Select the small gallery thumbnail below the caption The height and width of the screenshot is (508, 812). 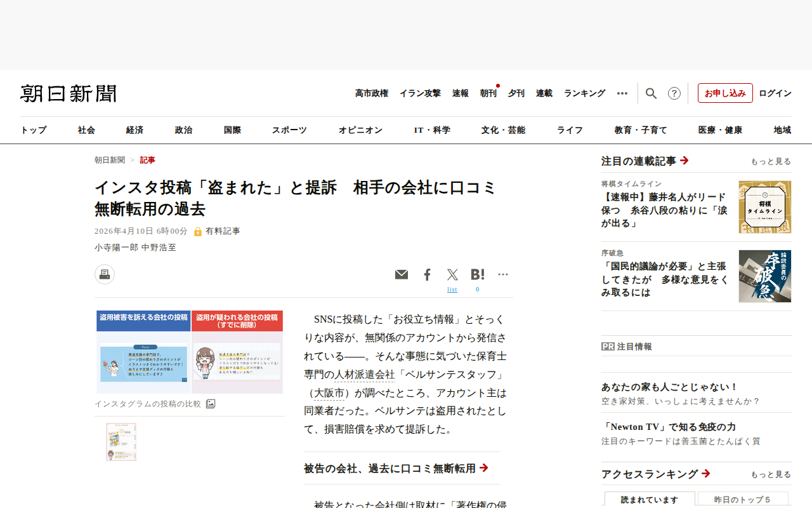(x=121, y=442)
